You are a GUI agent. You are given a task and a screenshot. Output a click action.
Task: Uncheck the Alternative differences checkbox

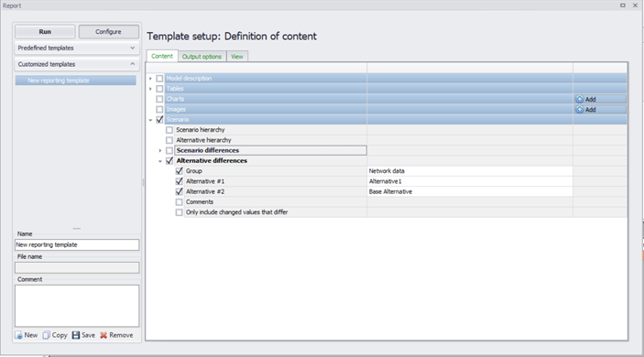pyautogui.click(x=169, y=161)
